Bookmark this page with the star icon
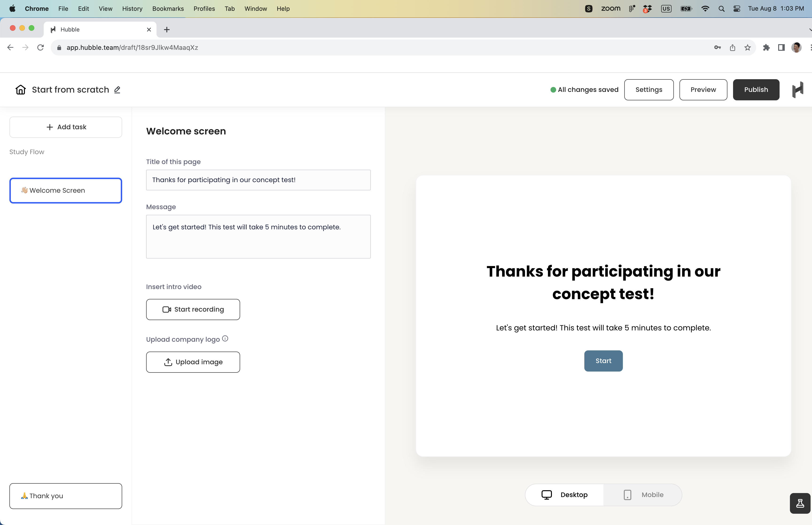This screenshot has height=525, width=812. (x=747, y=48)
